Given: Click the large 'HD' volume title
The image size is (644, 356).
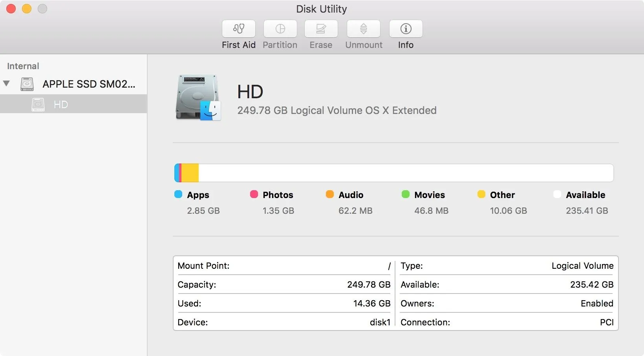Looking at the screenshot, I should pyautogui.click(x=250, y=92).
